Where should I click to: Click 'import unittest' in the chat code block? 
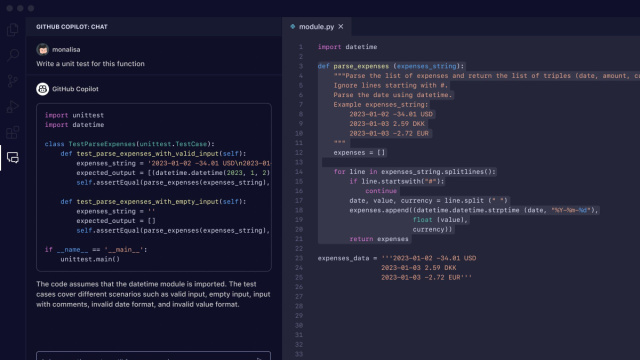(74, 115)
